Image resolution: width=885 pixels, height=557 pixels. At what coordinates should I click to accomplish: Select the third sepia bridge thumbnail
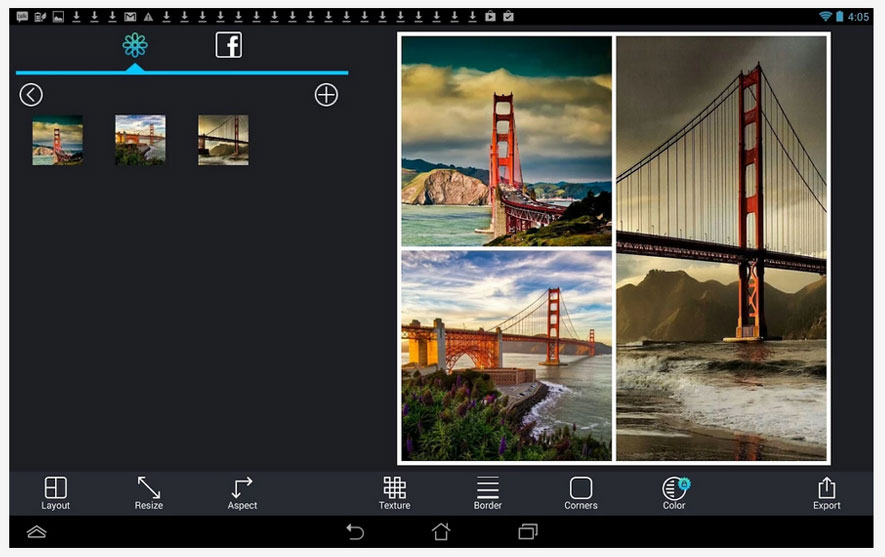point(224,140)
